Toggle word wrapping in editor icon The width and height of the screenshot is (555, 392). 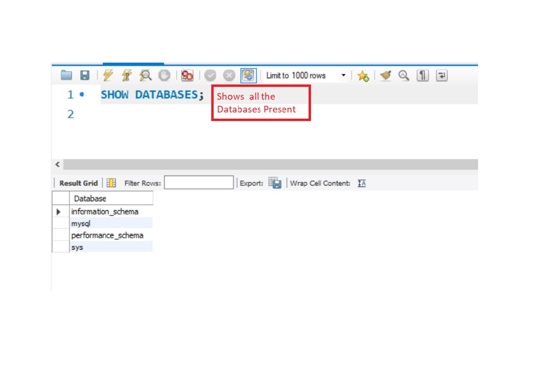click(442, 75)
